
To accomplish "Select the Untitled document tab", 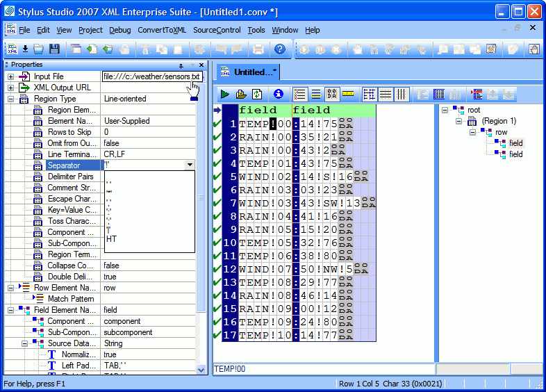I will click(249, 72).
